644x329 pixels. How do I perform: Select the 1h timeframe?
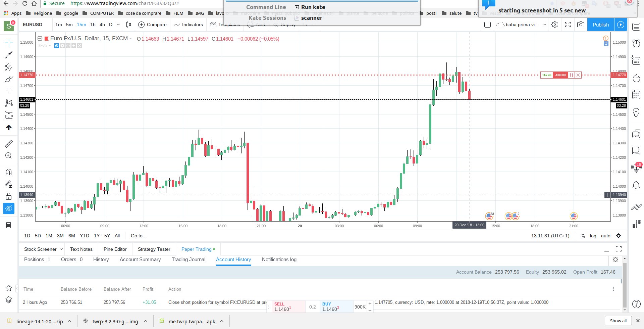[x=93, y=25]
